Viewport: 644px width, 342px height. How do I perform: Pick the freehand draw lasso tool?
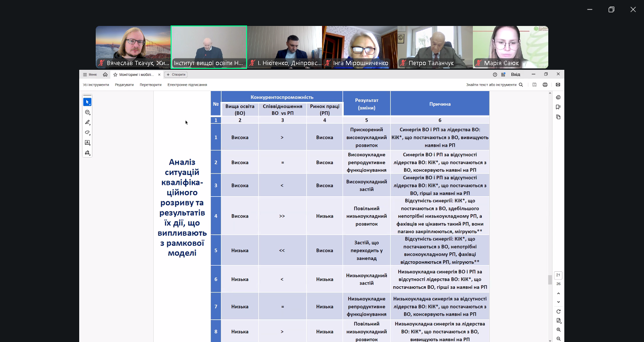(x=87, y=133)
